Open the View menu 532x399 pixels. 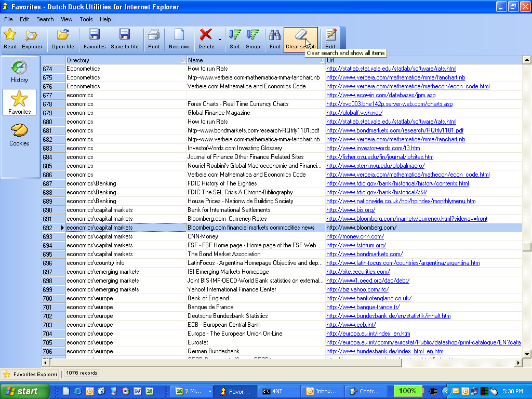(66, 19)
